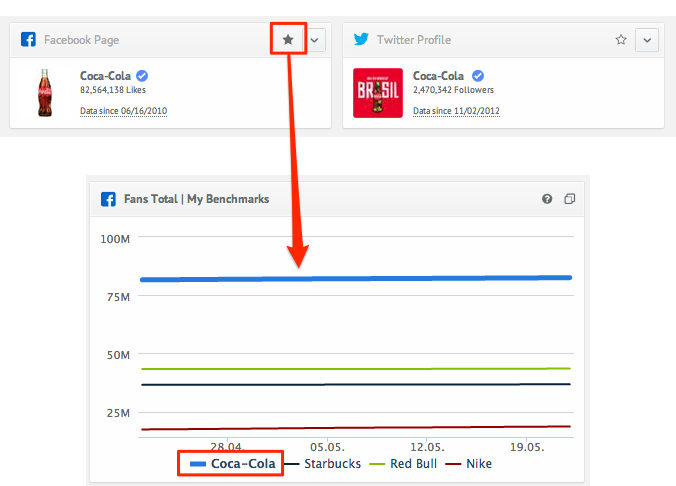
Task: Open Coca-Cola Facebook page name link
Action: [105, 76]
